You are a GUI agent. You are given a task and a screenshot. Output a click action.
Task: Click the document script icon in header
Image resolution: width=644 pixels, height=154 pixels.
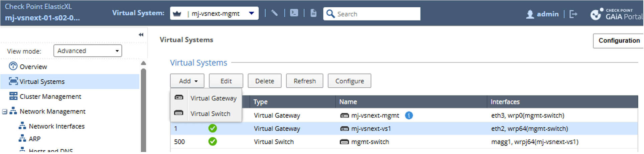coord(313,13)
